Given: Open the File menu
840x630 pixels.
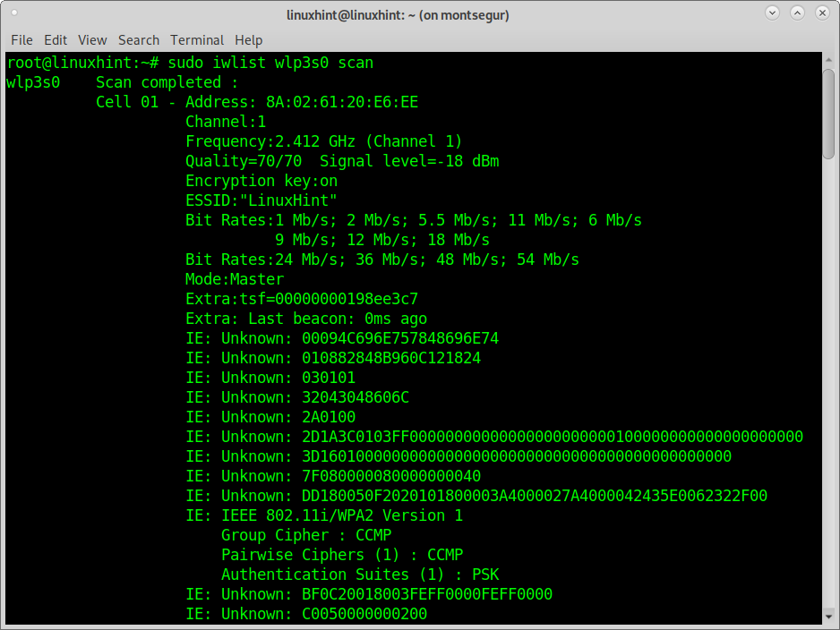Looking at the screenshot, I should click(x=22, y=40).
